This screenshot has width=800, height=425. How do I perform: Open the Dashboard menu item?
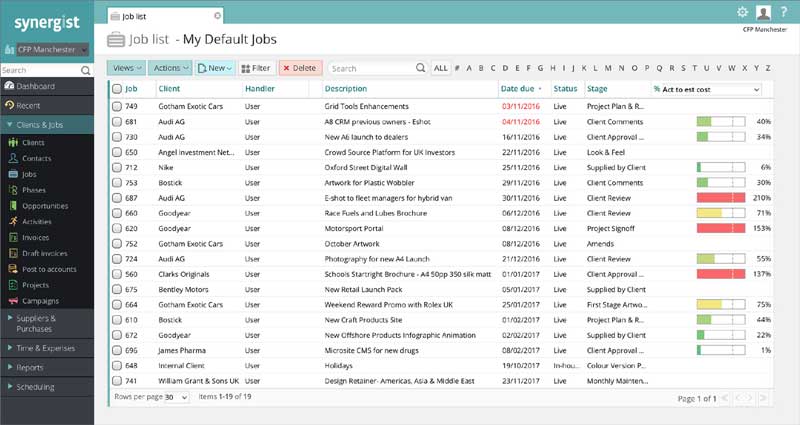34,87
